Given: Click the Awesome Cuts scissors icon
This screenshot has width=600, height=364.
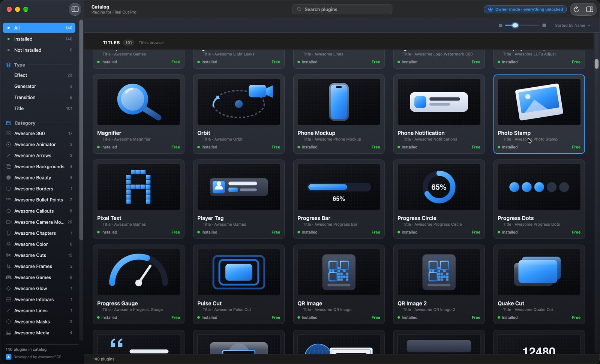Looking at the screenshot, I should pos(9,255).
